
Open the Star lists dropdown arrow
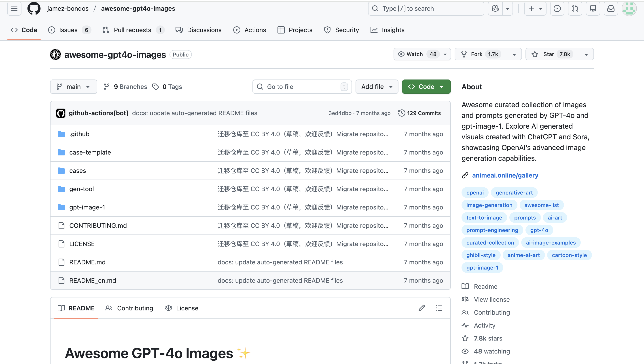(586, 54)
